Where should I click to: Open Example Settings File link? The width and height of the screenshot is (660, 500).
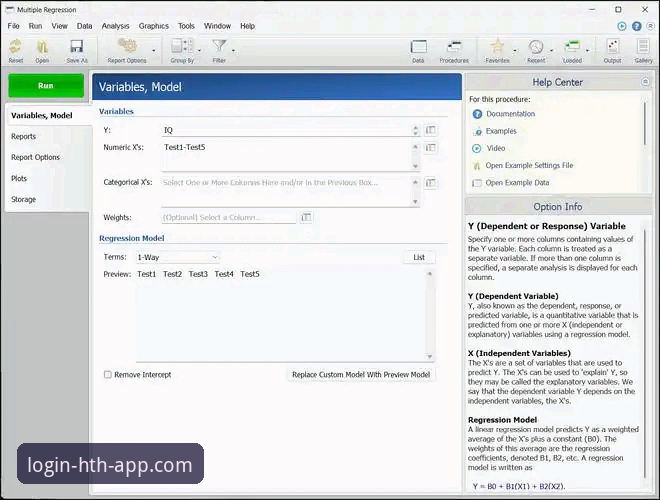tap(529, 165)
